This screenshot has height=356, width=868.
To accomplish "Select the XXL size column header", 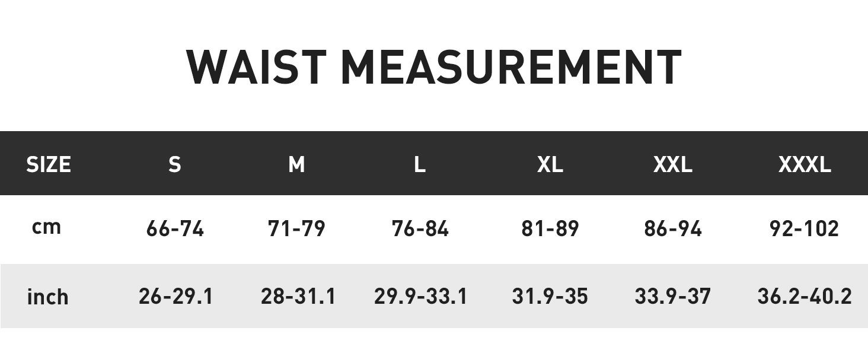I will pyautogui.click(x=672, y=164).
